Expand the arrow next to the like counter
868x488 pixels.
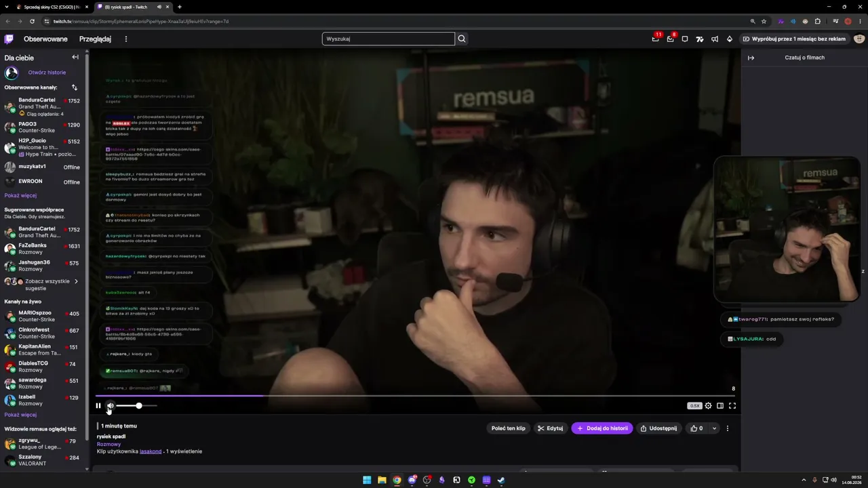(714, 428)
